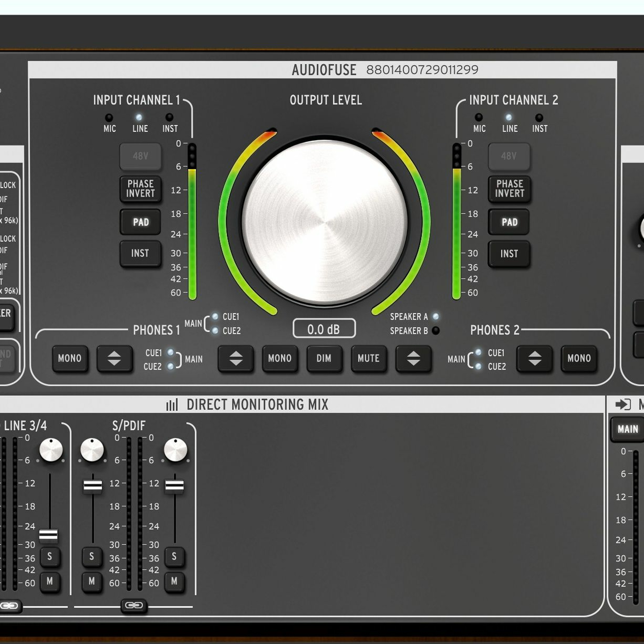Enable DIM on the main output
The image size is (644, 644).
[x=324, y=358]
